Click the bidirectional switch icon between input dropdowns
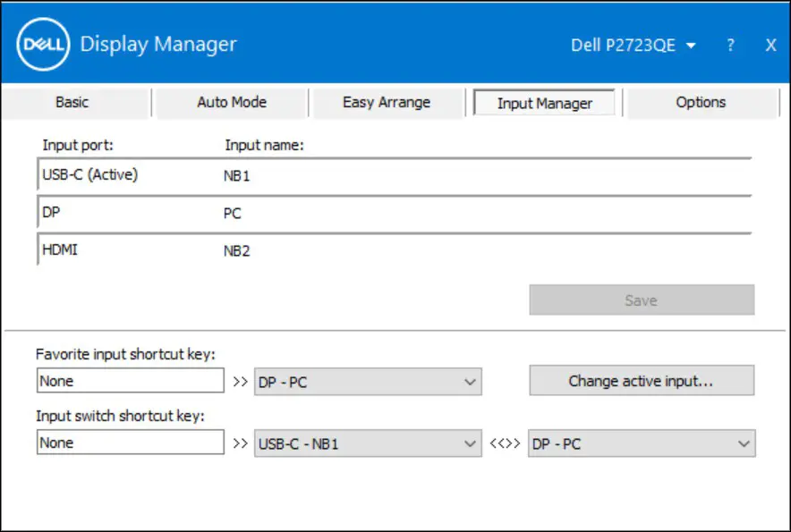 click(503, 443)
